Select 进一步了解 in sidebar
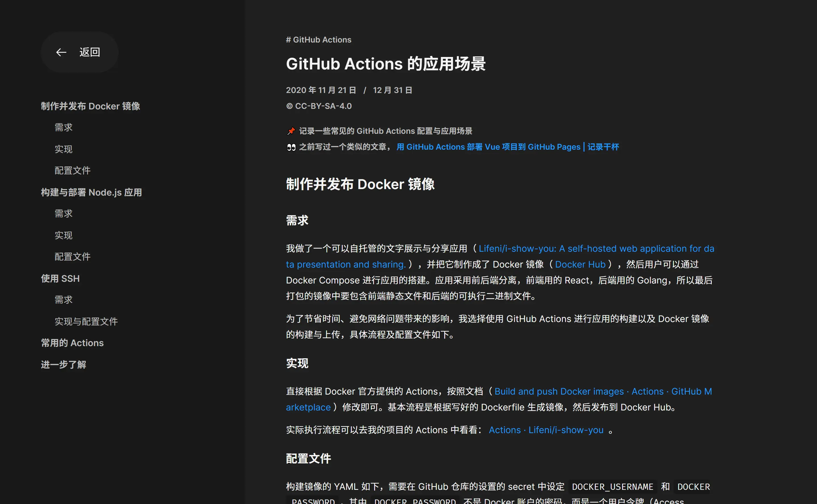 click(63, 364)
